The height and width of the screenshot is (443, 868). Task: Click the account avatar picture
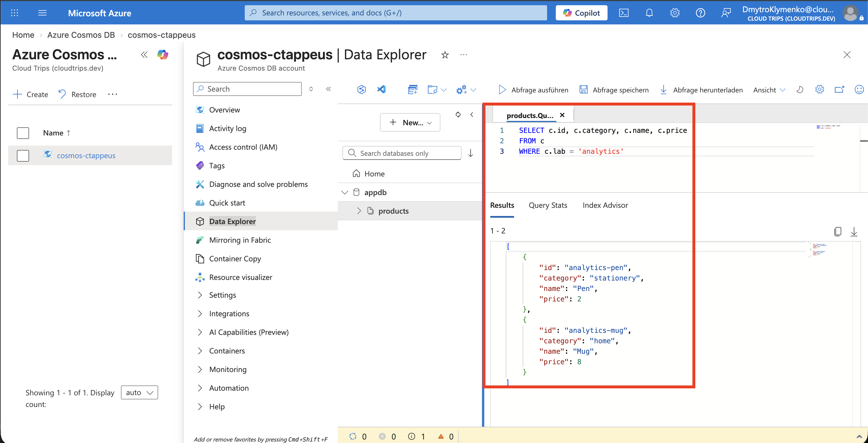coord(850,13)
